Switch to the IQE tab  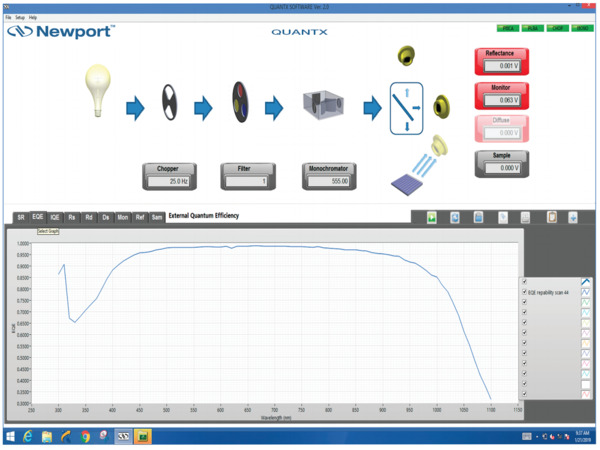click(55, 216)
